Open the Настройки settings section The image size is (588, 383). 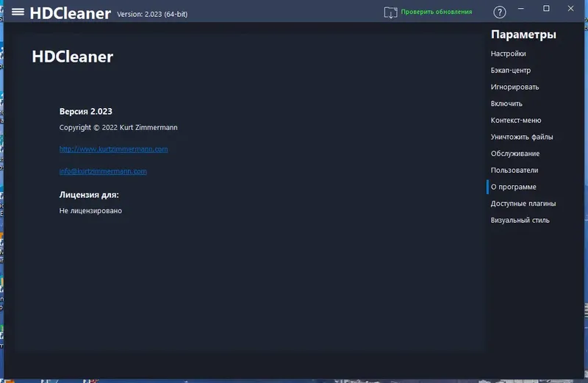tap(508, 54)
